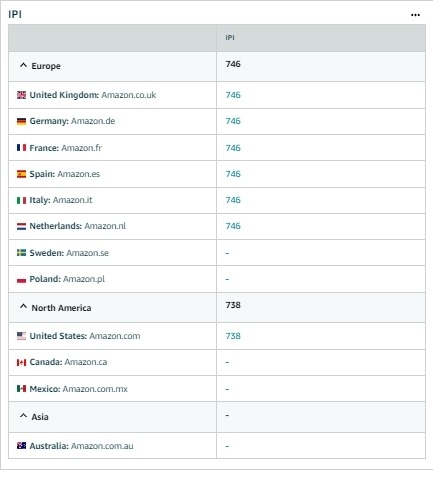433x478 pixels.
Task: Open the three-dot options menu
Action: pyautogui.click(x=415, y=15)
